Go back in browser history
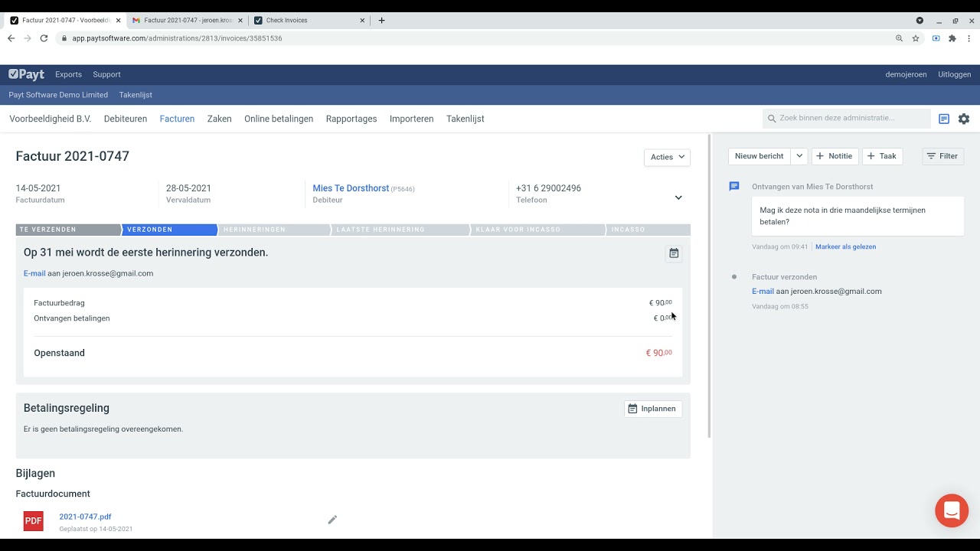This screenshot has width=980, height=551. point(11,38)
